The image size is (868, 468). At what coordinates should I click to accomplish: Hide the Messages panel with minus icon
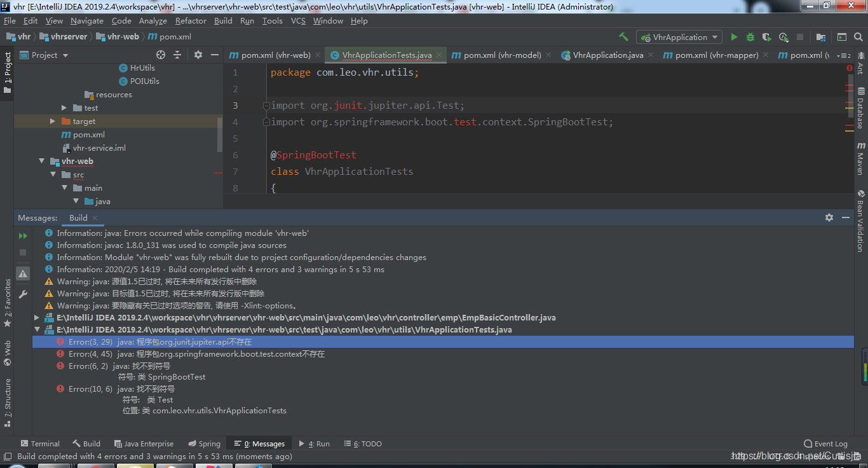(846, 217)
